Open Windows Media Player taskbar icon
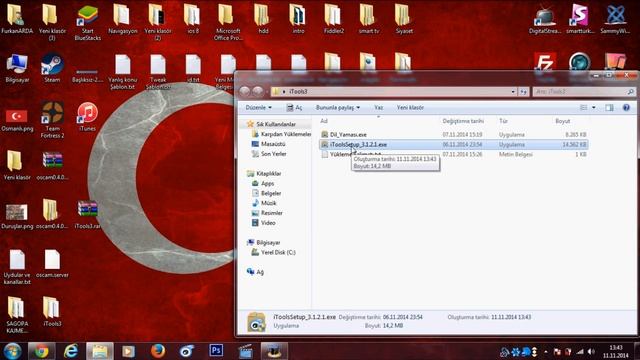This screenshot has height=360, width=640. [129, 351]
